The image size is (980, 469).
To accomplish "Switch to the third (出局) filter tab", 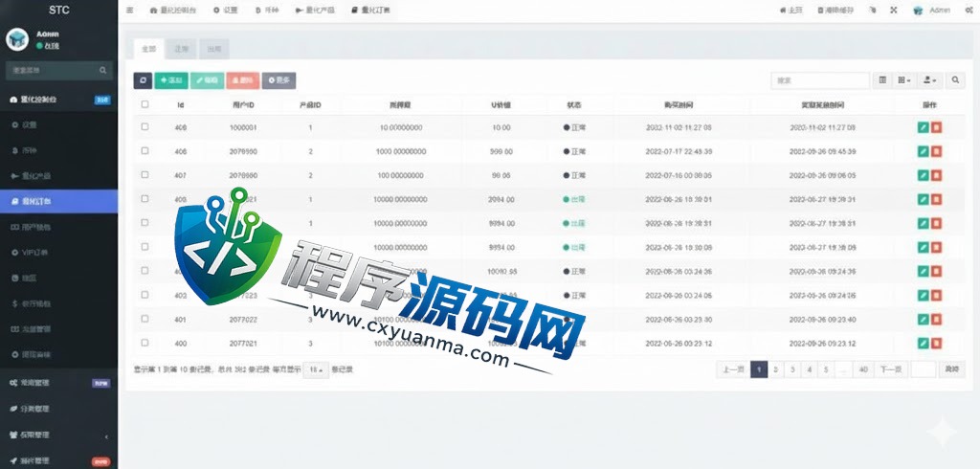I will 213,49.
